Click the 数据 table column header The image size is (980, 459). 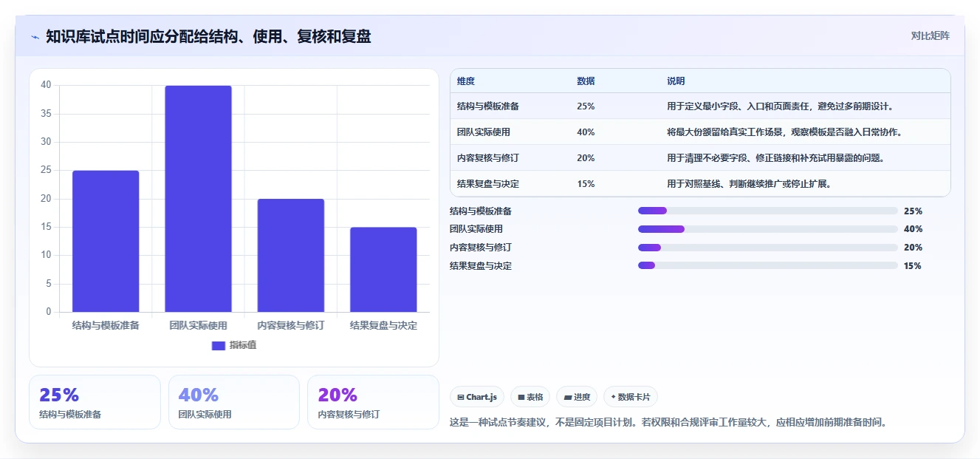[x=586, y=81]
